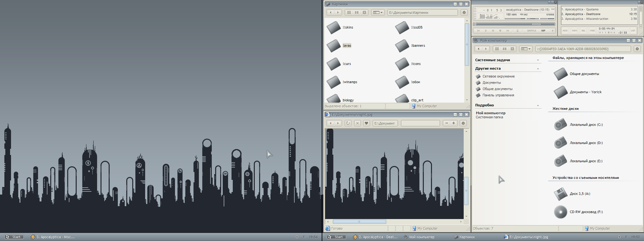Open the !!skins folder
The width and height of the screenshot is (644, 241).
(340, 28)
